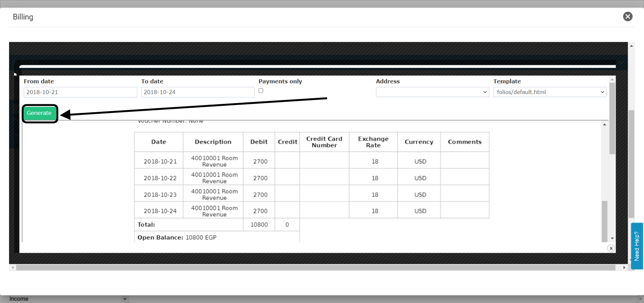This screenshot has width=644, height=303.
Task: Open the Address dropdown
Action: pos(432,92)
